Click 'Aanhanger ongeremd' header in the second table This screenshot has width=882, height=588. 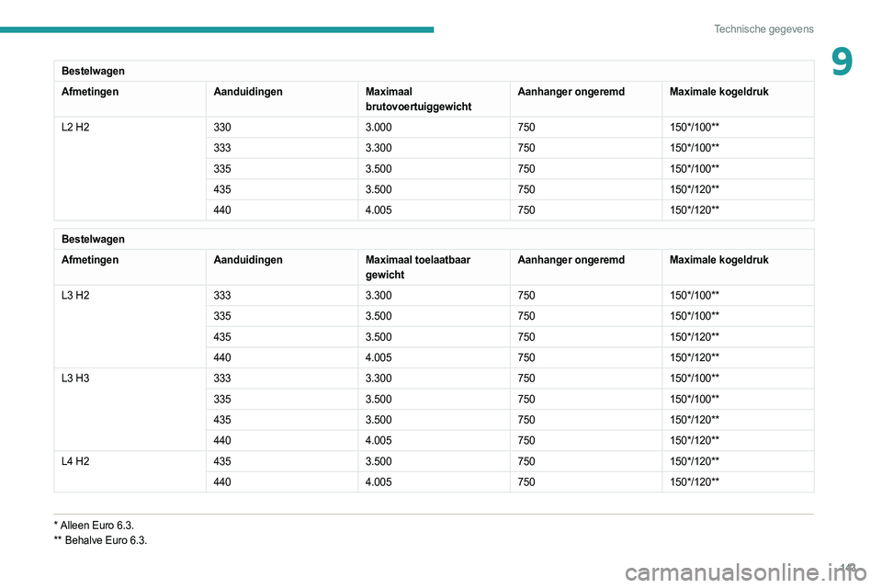pos(571,260)
